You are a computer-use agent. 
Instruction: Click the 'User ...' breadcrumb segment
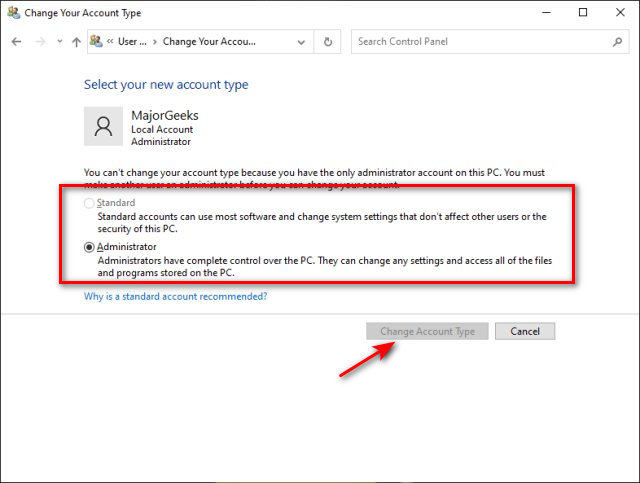[x=132, y=42]
